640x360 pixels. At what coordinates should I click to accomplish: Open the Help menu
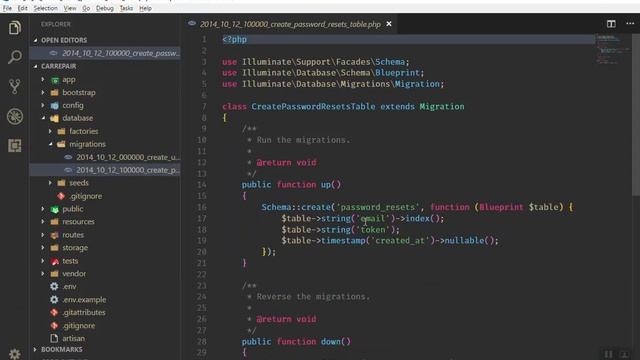tap(145, 8)
